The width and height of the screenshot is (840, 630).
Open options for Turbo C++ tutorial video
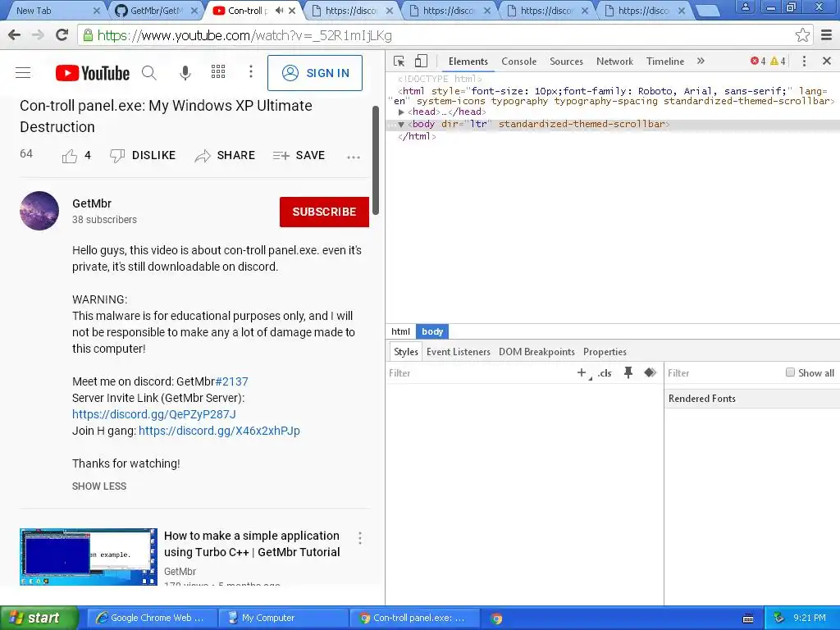pos(360,538)
